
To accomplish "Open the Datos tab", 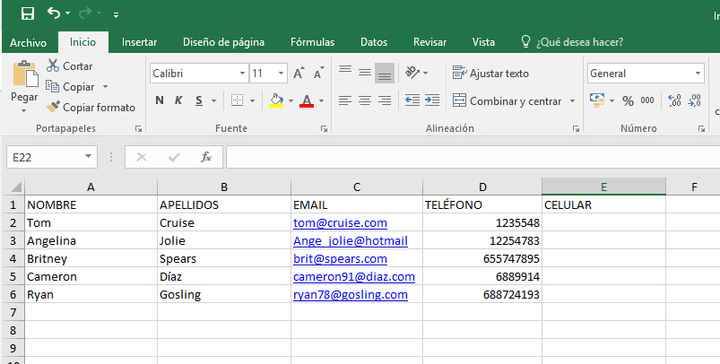I will (x=373, y=42).
